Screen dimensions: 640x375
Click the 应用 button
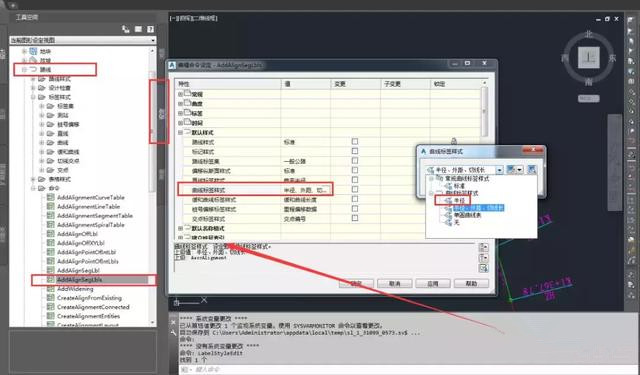coord(433,283)
